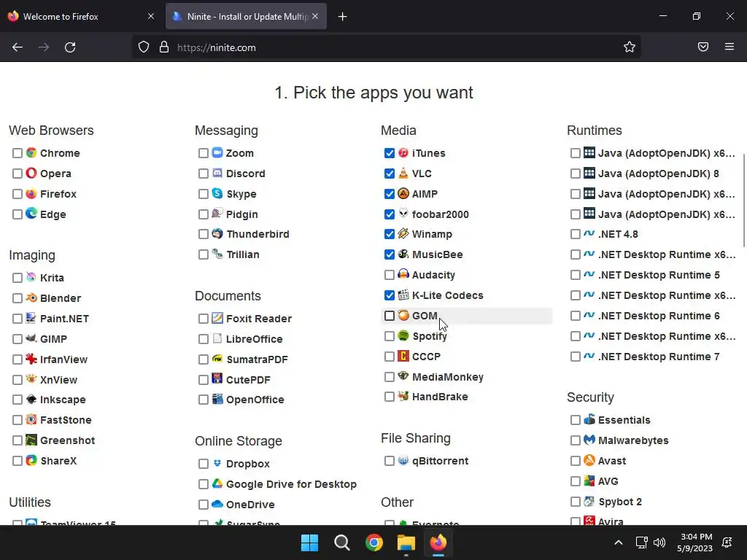Click the Zoom icon under Messaging

coord(217,153)
